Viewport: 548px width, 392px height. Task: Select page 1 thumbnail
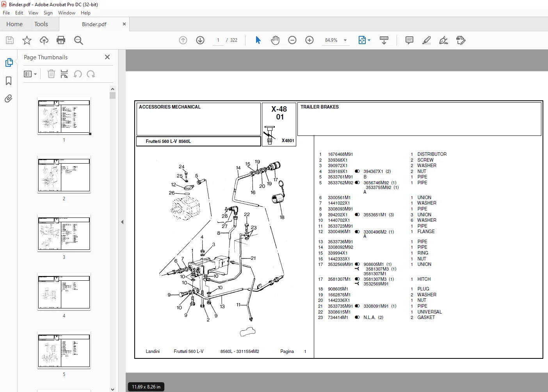point(64,116)
